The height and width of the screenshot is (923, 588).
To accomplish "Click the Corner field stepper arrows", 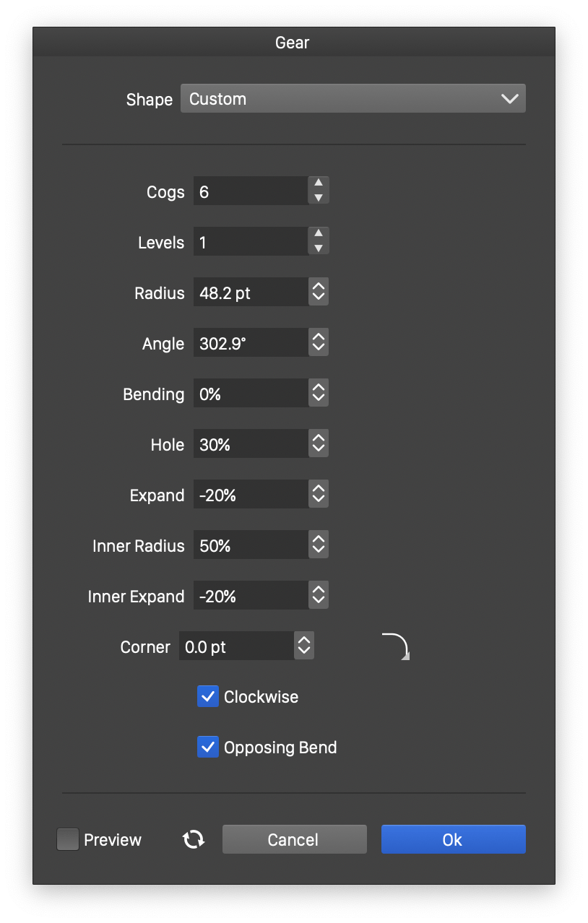I will [304, 646].
